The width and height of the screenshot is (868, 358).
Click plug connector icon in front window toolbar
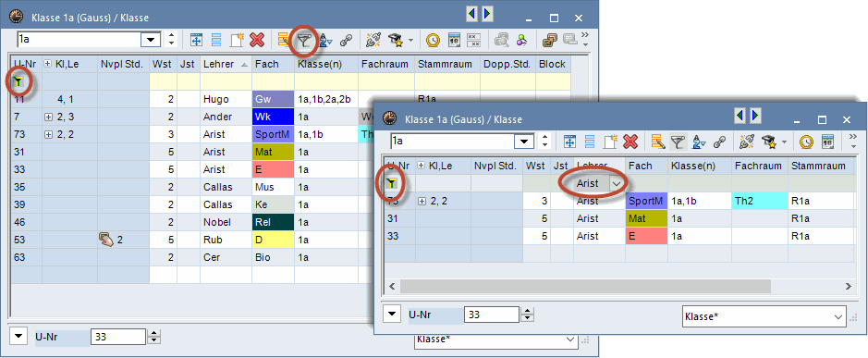coord(747,142)
